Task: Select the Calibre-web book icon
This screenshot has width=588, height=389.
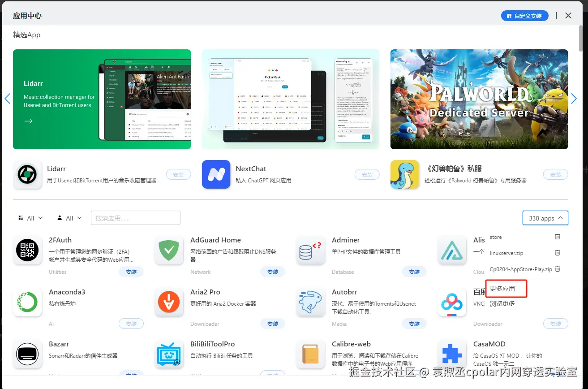Action: pyautogui.click(x=310, y=354)
